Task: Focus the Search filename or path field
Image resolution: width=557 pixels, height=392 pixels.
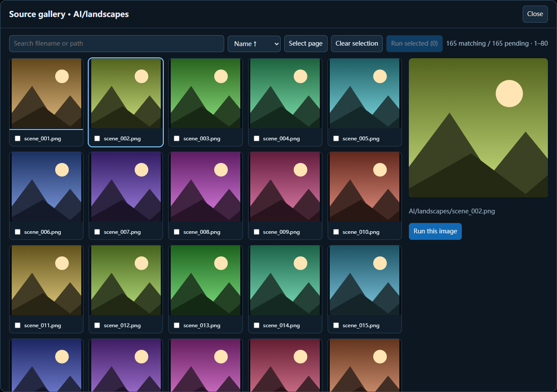Action: coord(116,43)
